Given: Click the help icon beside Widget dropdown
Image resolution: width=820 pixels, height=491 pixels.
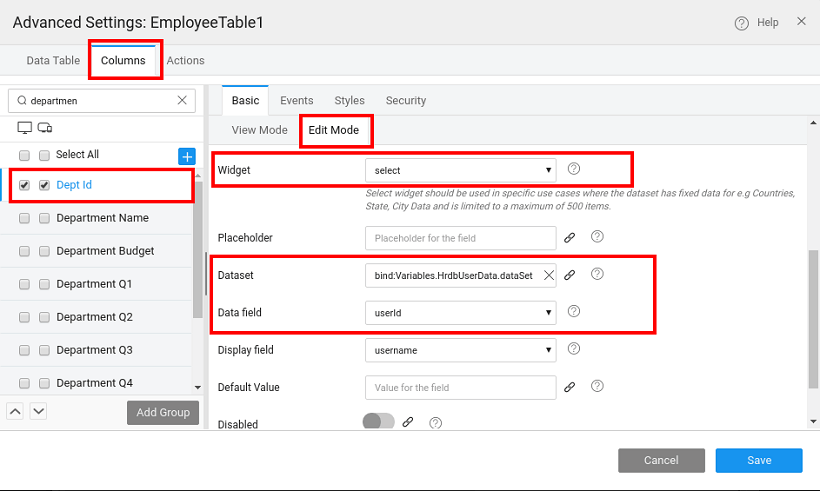Looking at the screenshot, I should (574, 169).
